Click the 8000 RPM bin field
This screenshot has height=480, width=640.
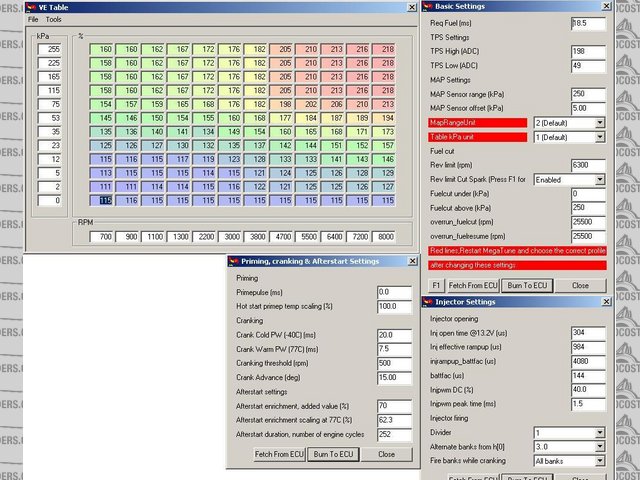[385, 235]
